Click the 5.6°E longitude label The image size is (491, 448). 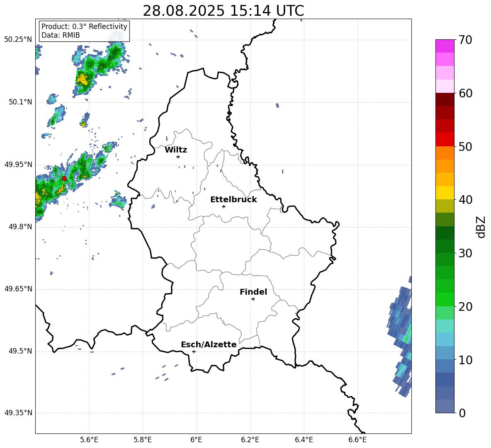pos(89,440)
